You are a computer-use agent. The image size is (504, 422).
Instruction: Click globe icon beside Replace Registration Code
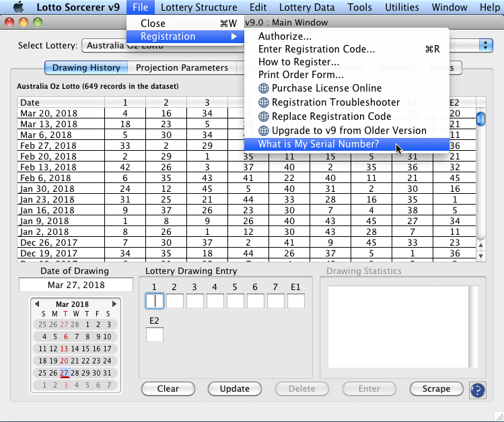pos(264,116)
